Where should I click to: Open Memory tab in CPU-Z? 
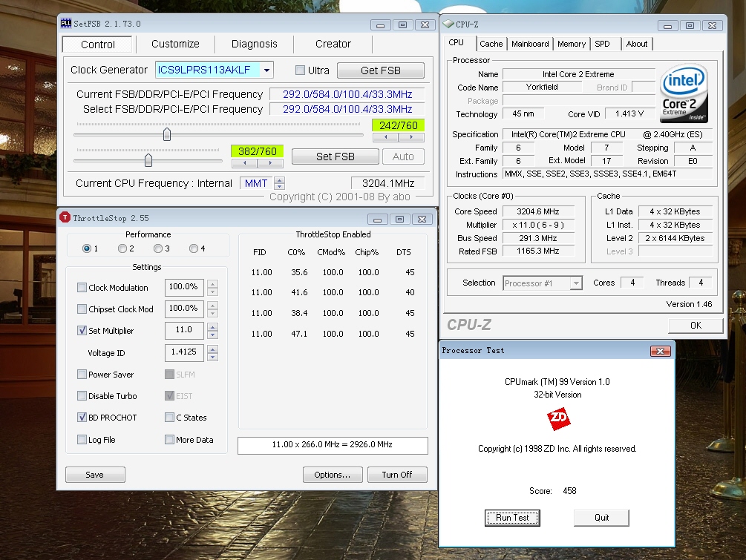(572, 44)
